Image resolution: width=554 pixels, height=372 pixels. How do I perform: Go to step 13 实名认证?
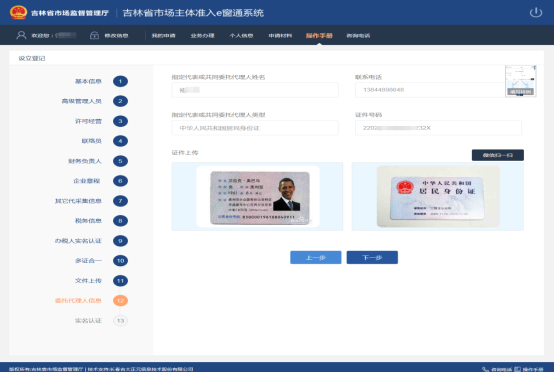tap(120, 321)
